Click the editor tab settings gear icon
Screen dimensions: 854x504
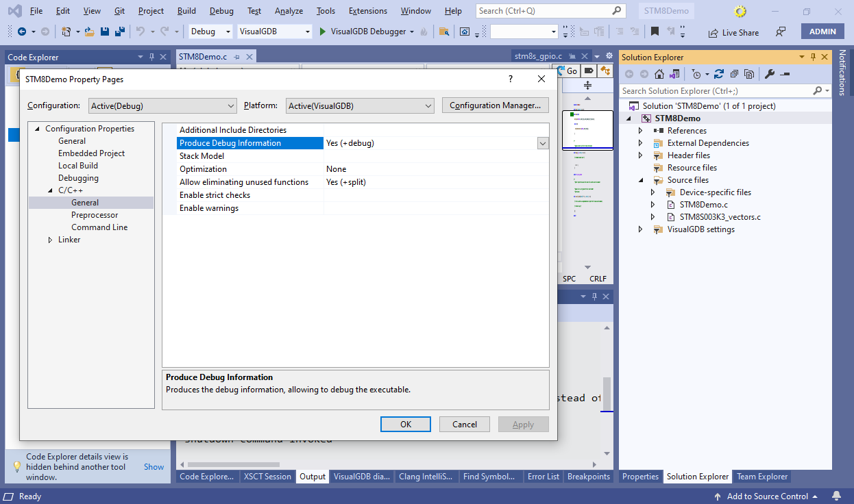coord(609,56)
